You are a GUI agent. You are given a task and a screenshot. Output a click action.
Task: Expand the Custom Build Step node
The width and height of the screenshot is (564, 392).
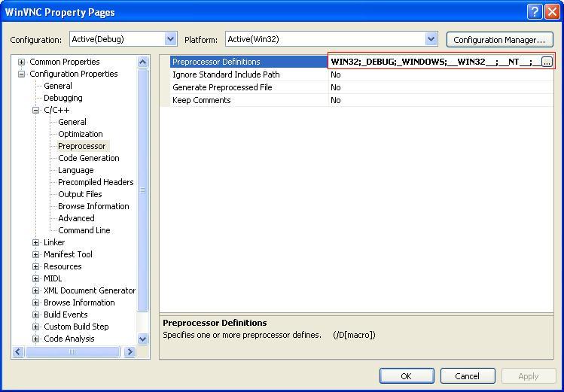tap(35, 327)
